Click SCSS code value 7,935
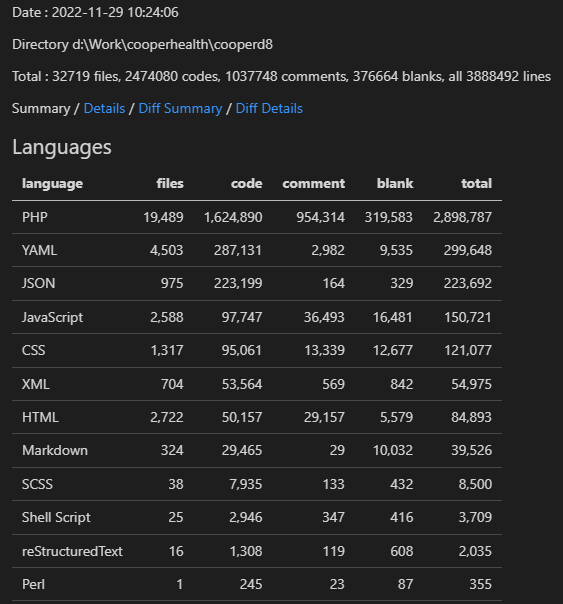Image resolution: width=563 pixels, height=604 pixels. tap(246, 484)
